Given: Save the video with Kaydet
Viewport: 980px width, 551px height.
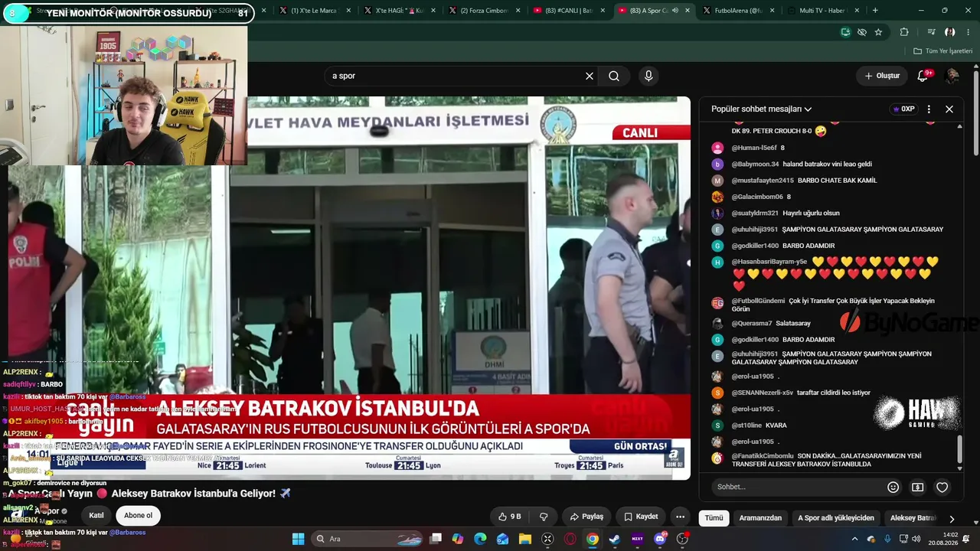Looking at the screenshot, I should 641,517.
